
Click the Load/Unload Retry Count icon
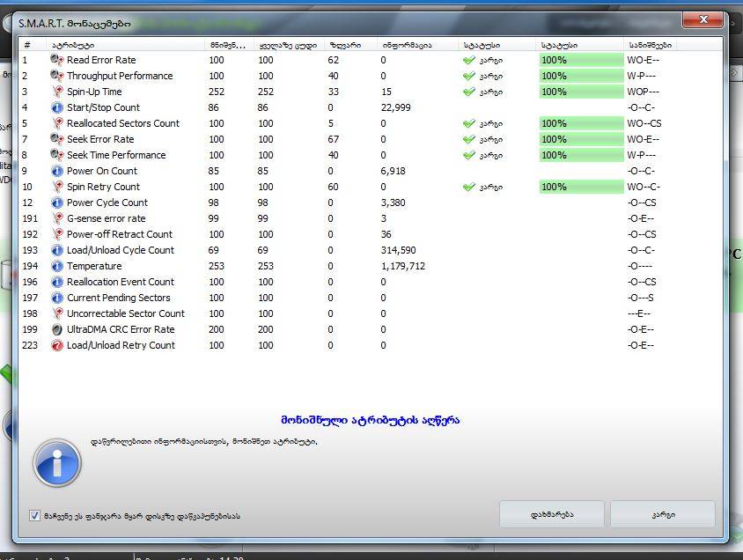click(57, 345)
